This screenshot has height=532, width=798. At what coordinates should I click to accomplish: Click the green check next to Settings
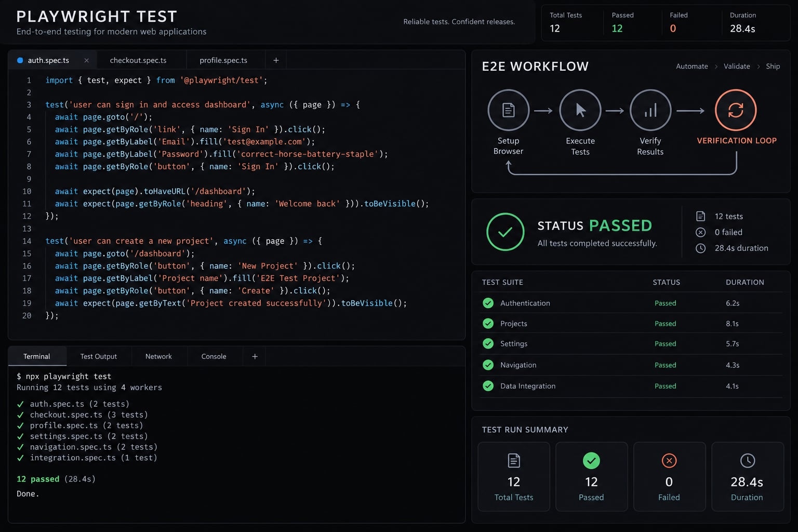click(488, 343)
